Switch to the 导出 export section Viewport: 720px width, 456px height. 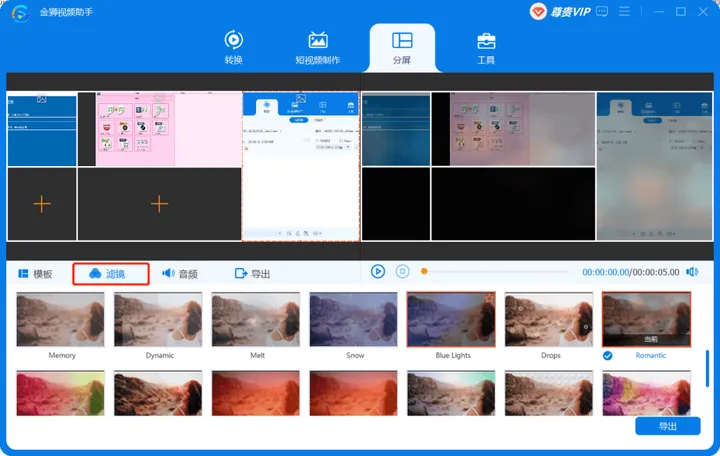(252, 274)
